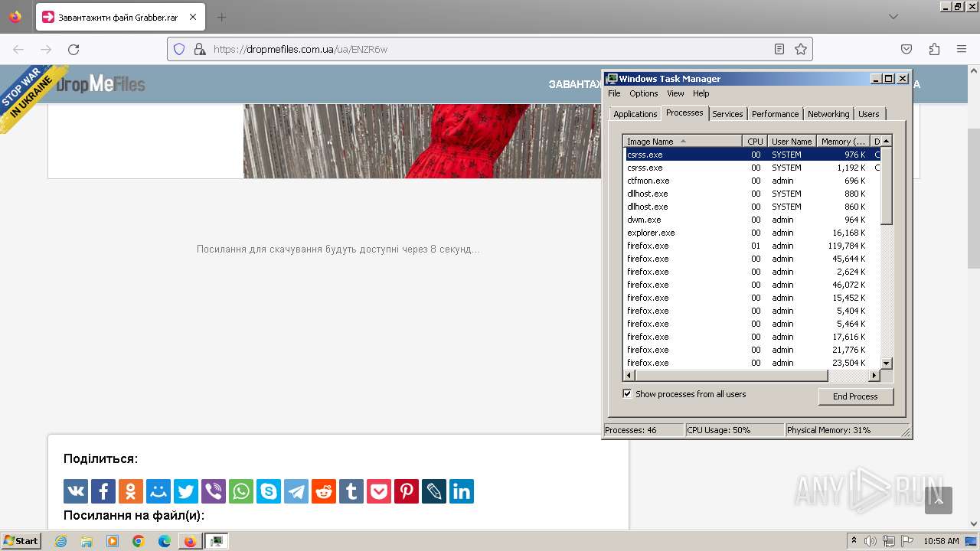Share the file on LinkedIn
Screen dimensions: 980x551
coord(462,491)
